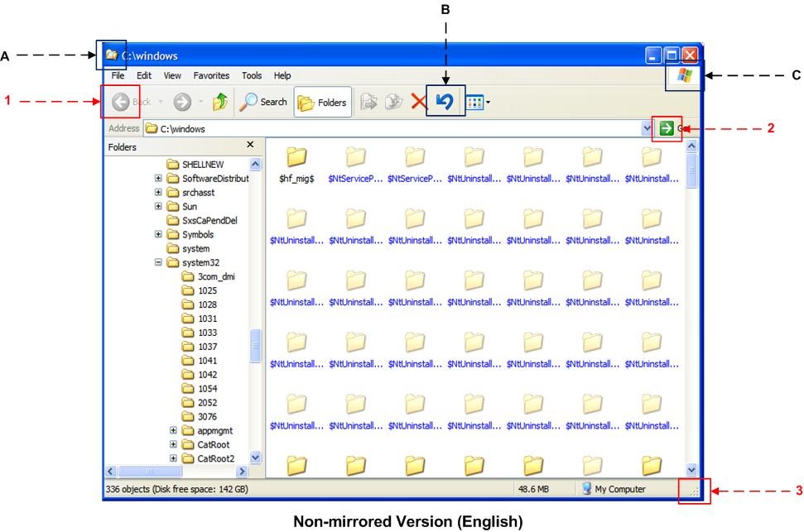This screenshot has width=804, height=532.
Task: Open the File menu
Action: coord(118,75)
